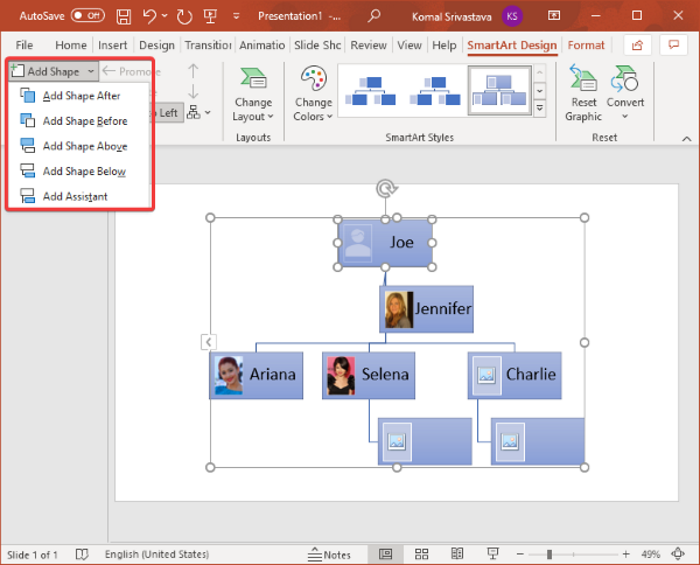
Task: Expand the SmartArt Styles gallery
Action: [540, 108]
